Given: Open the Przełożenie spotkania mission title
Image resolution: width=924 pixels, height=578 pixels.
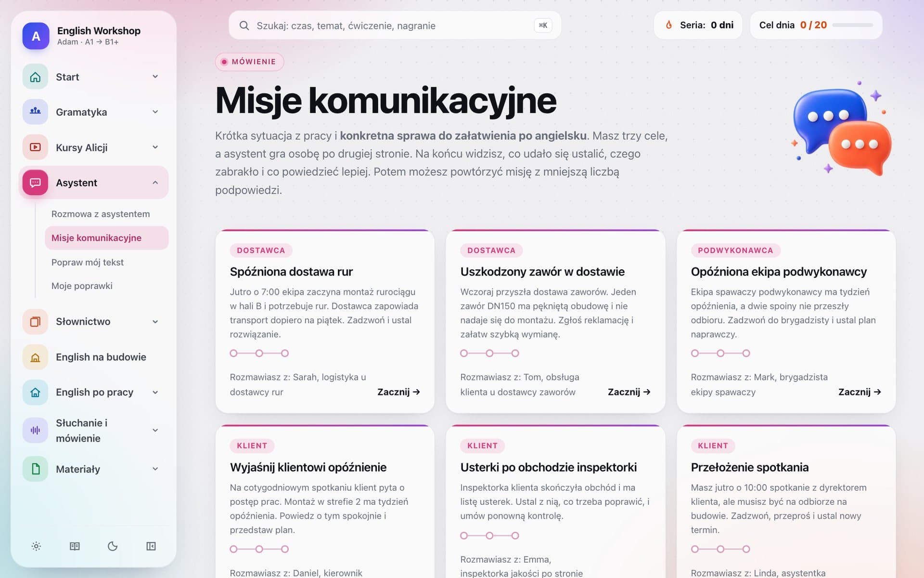Looking at the screenshot, I should (x=749, y=467).
